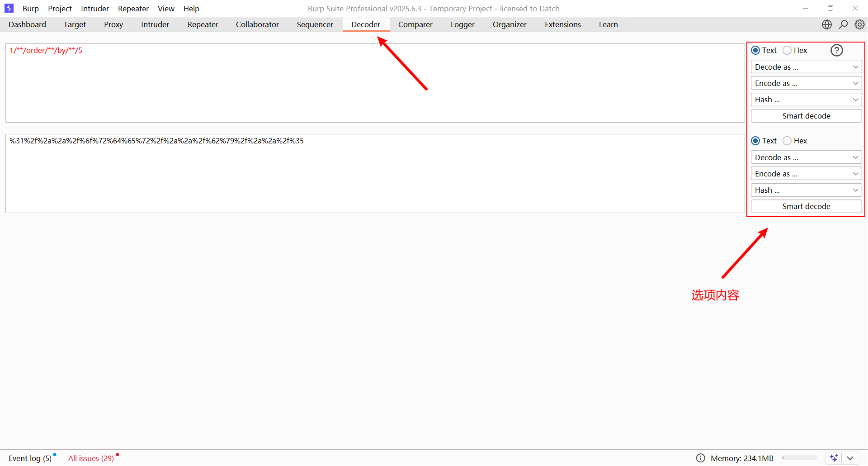This screenshot has width=868, height=466.
Task: Click the search magnifier icon
Action: click(x=843, y=24)
